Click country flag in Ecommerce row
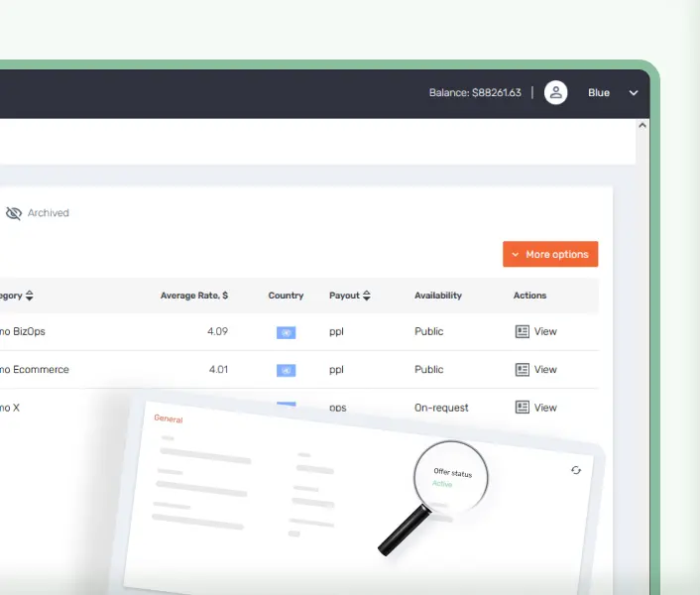Image resolution: width=700 pixels, height=595 pixels. pos(286,370)
